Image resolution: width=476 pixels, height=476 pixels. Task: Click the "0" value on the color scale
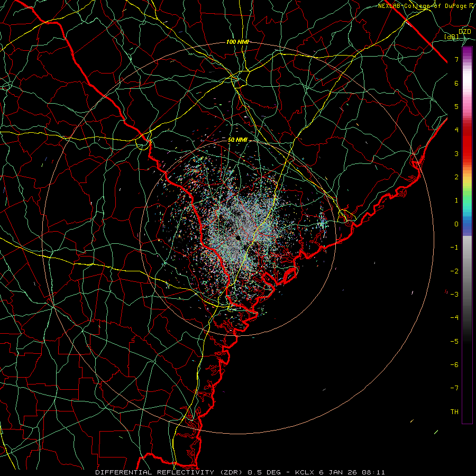pos(456,224)
